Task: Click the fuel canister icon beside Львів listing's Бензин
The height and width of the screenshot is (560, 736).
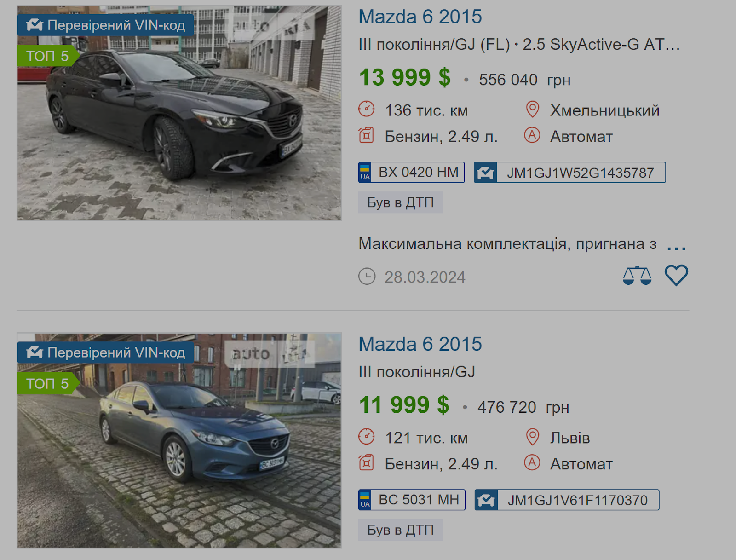Action: [366, 463]
